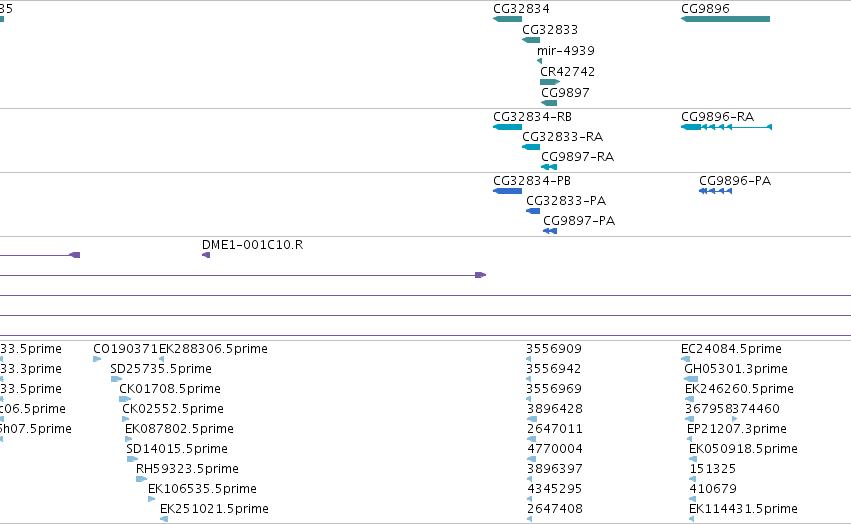This screenshot has width=851, height=524.
Task: Click the CK02552.5prime EST
Action: point(173,409)
